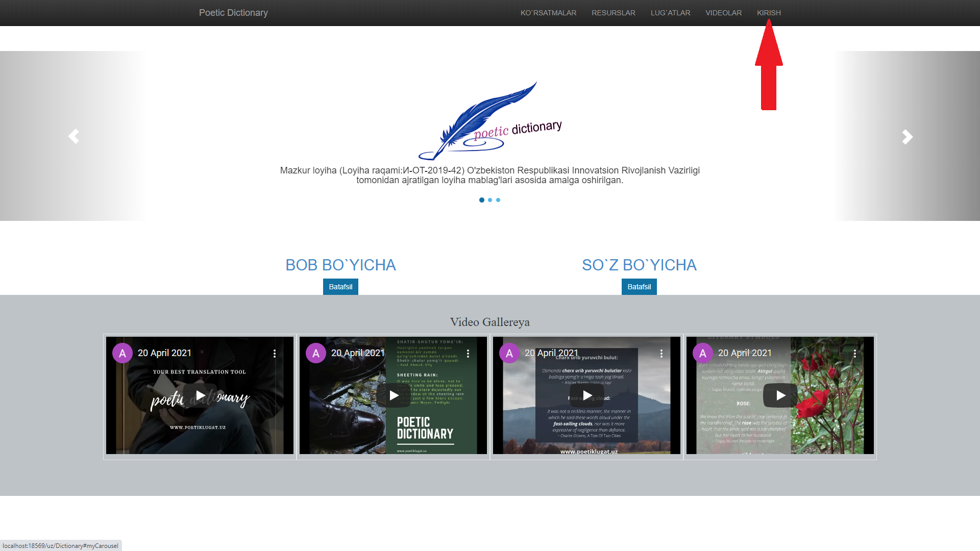
Task: Click Batafsil under SO`Z BO`YICHA
Action: [639, 287]
